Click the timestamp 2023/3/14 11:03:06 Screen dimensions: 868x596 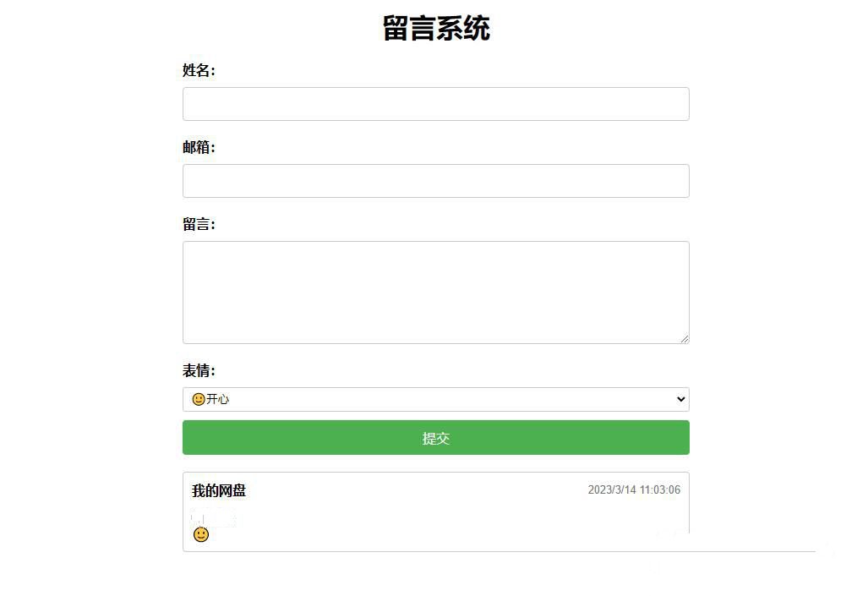click(633, 489)
